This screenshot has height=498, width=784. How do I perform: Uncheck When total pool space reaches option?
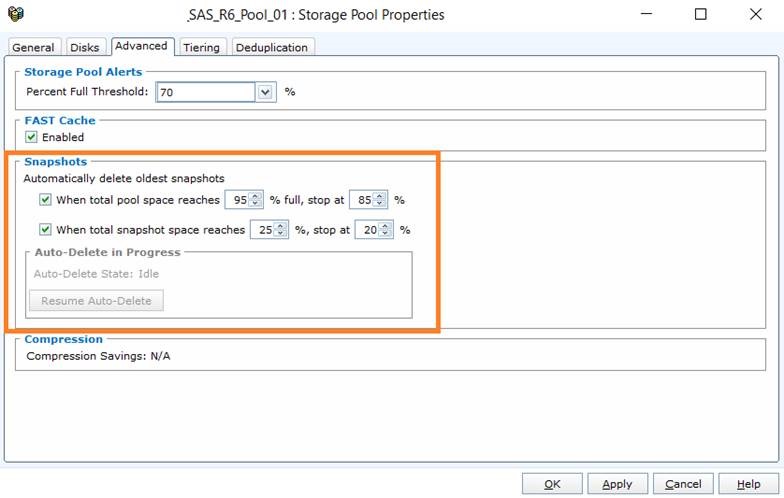pos(45,200)
